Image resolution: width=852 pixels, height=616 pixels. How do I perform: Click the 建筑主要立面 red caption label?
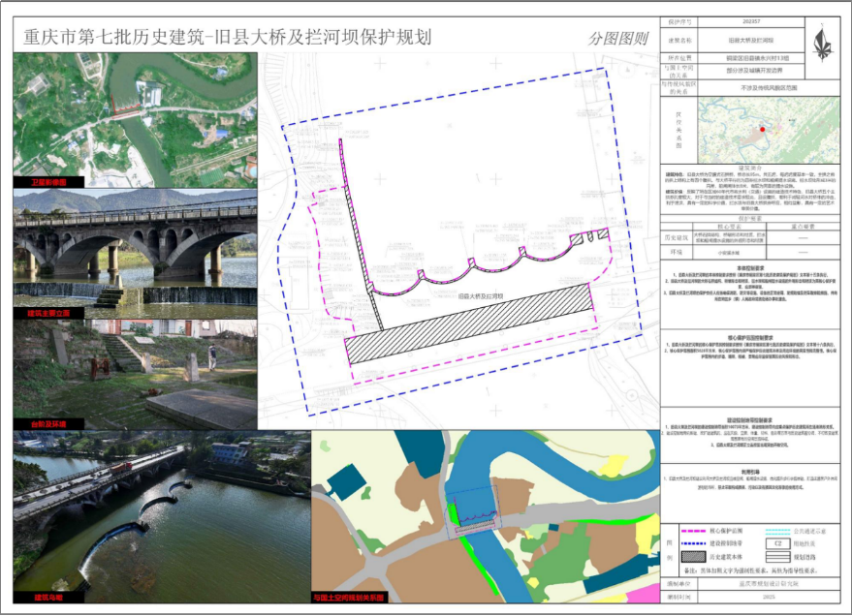(x=43, y=314)
